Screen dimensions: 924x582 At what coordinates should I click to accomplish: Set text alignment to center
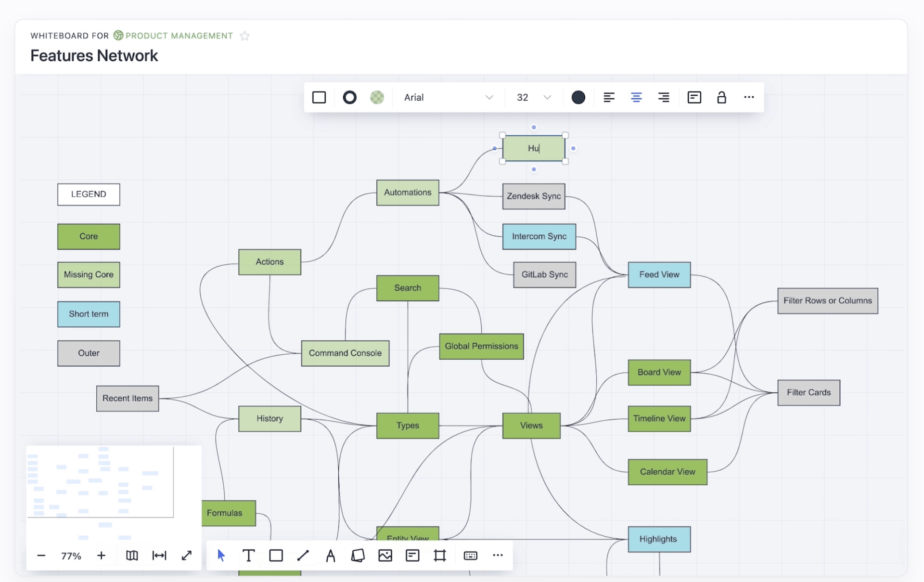coord(636,97)
